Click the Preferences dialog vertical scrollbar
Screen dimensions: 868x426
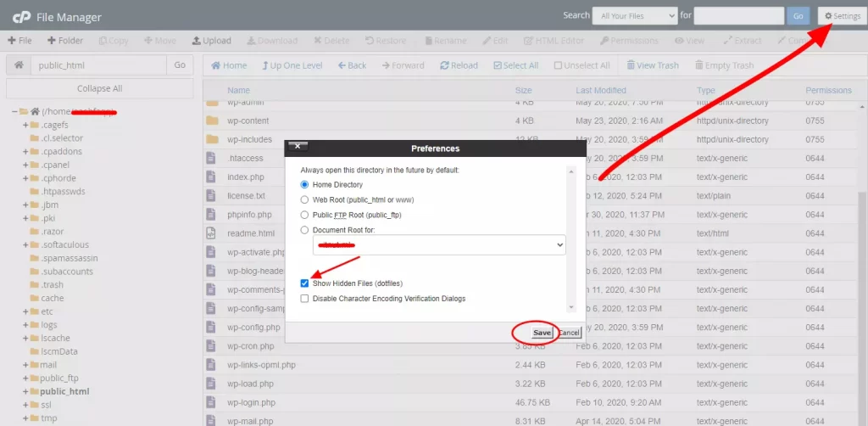[x=572, y=239]
